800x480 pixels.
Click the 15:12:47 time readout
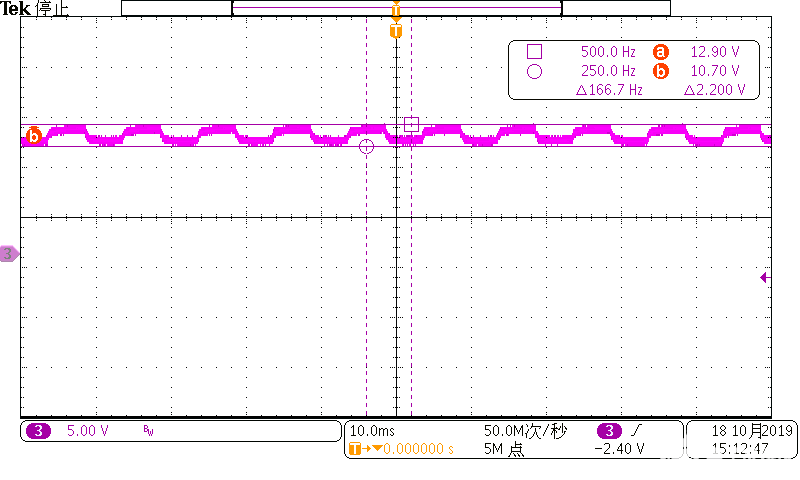740,449
